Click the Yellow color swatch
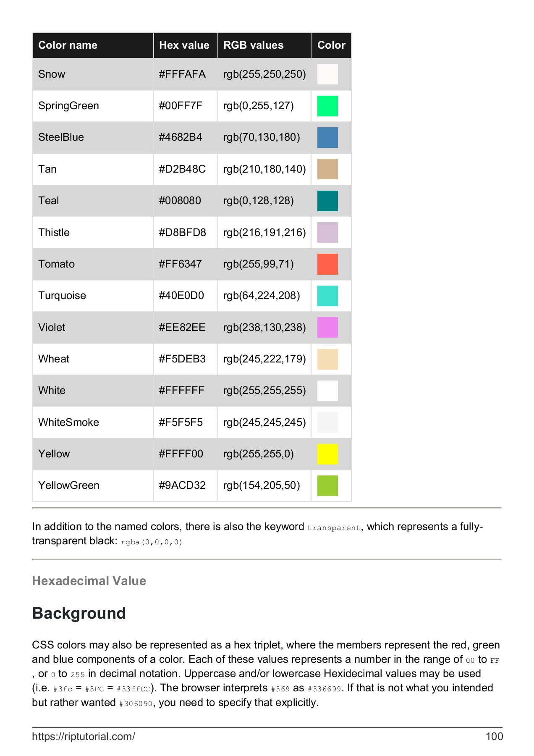This screenshot has width=534, height=756. click(x=327, y=454)
